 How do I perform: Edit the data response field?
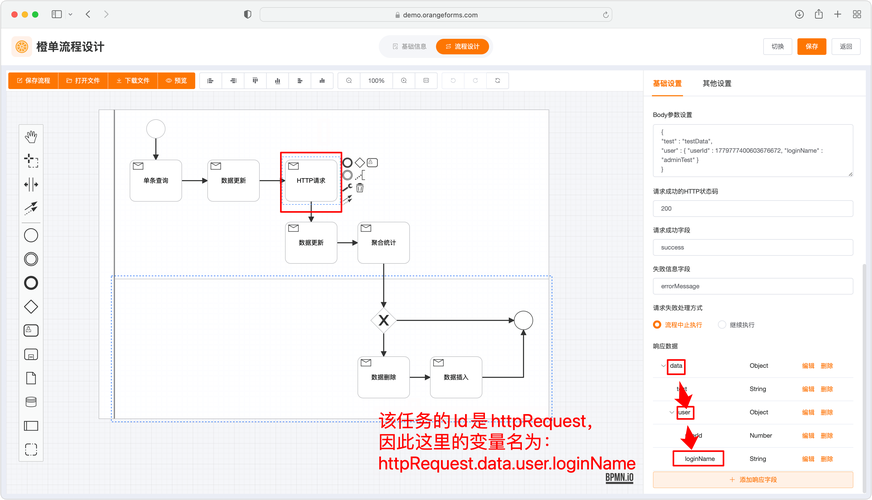(808, 366)
